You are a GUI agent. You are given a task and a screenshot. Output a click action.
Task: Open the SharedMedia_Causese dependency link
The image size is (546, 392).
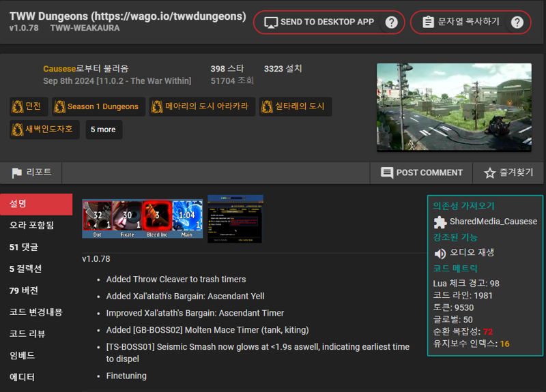[493, 222]
